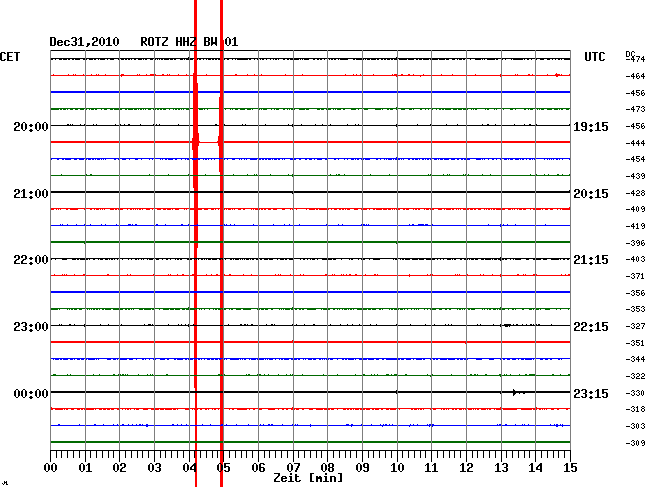Click the DC value -303

point(635,426)
